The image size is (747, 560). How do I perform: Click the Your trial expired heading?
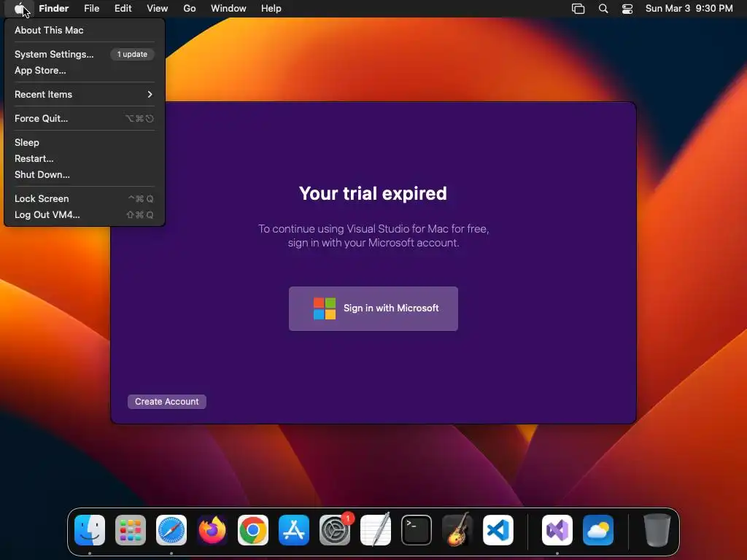(x=373, y=193)
